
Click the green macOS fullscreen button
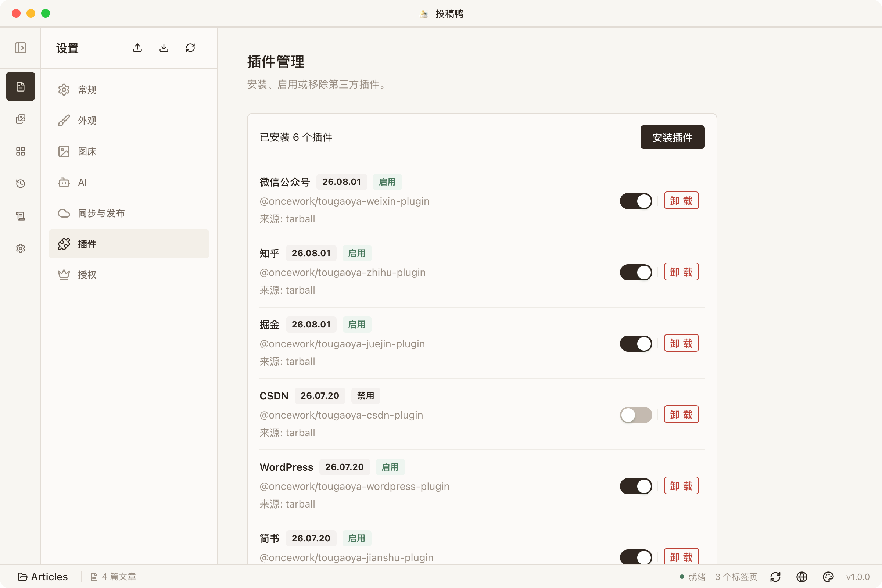coord(46,14)
